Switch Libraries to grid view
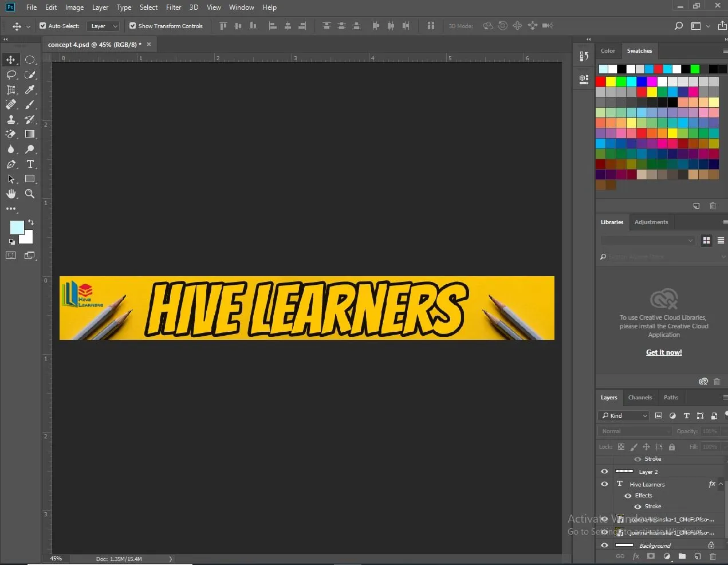This screenshot has width=728, height=565. [x=706, y=241]
